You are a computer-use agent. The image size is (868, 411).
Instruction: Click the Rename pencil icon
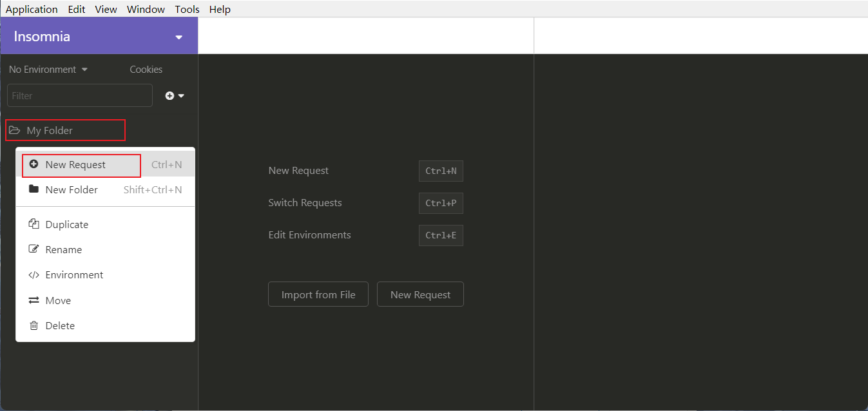[34, 249]
